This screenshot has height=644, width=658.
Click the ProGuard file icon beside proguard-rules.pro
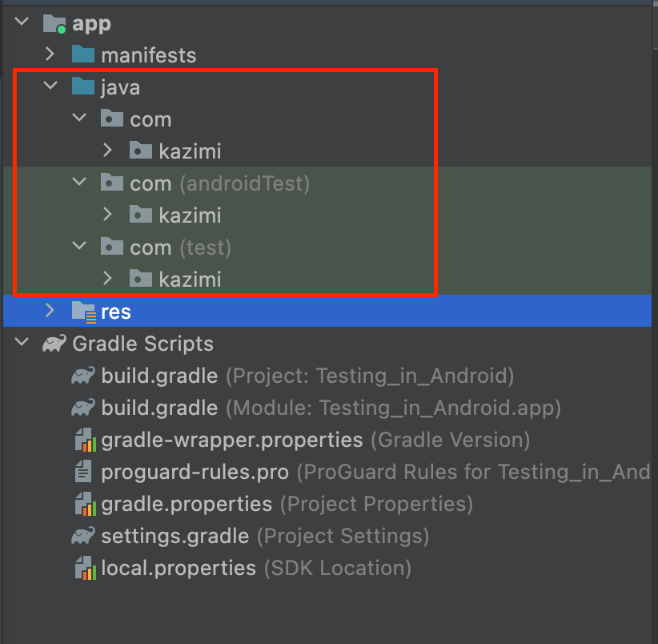85,472
